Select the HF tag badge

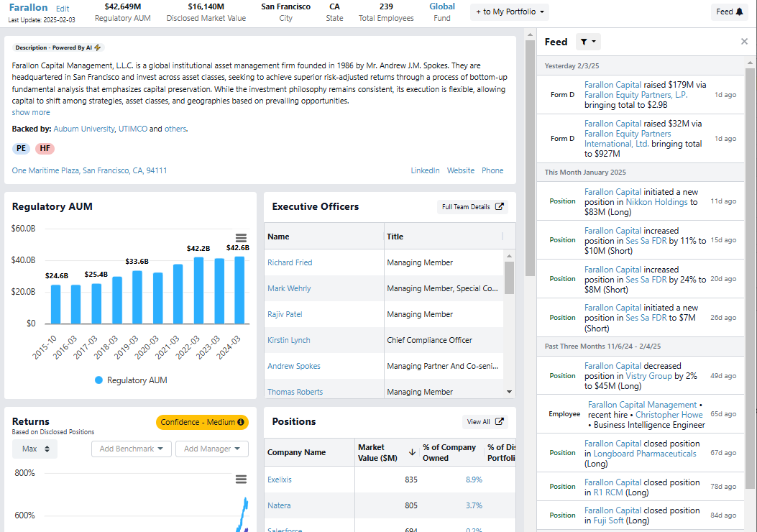coord(45,149)
